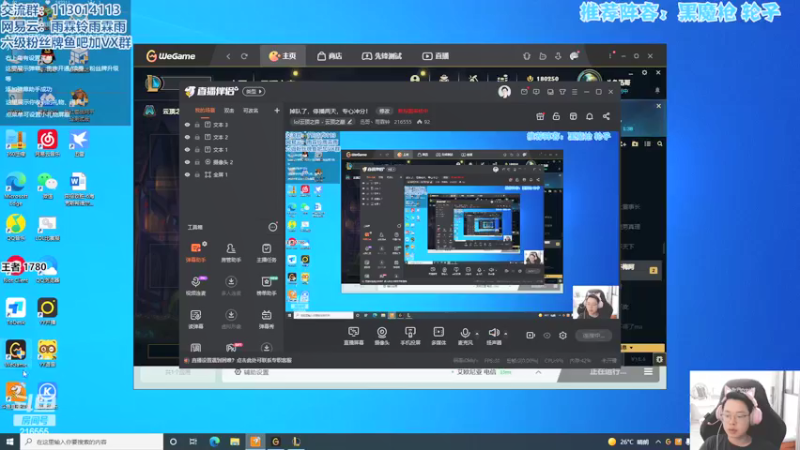Open the Windows Start menu

[10, 441]
